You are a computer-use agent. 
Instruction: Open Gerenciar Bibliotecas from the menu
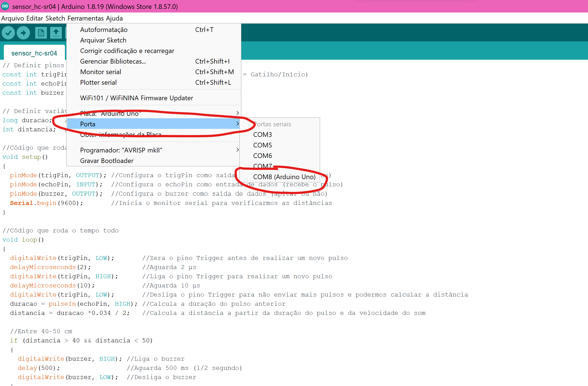click(113, 61)
